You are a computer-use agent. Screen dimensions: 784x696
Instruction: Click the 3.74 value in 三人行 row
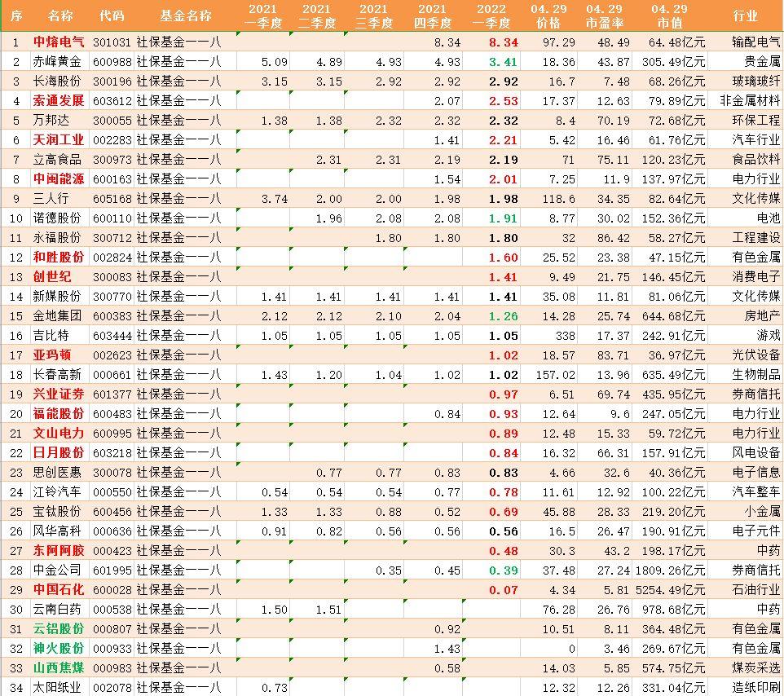(x=274, y=199)
